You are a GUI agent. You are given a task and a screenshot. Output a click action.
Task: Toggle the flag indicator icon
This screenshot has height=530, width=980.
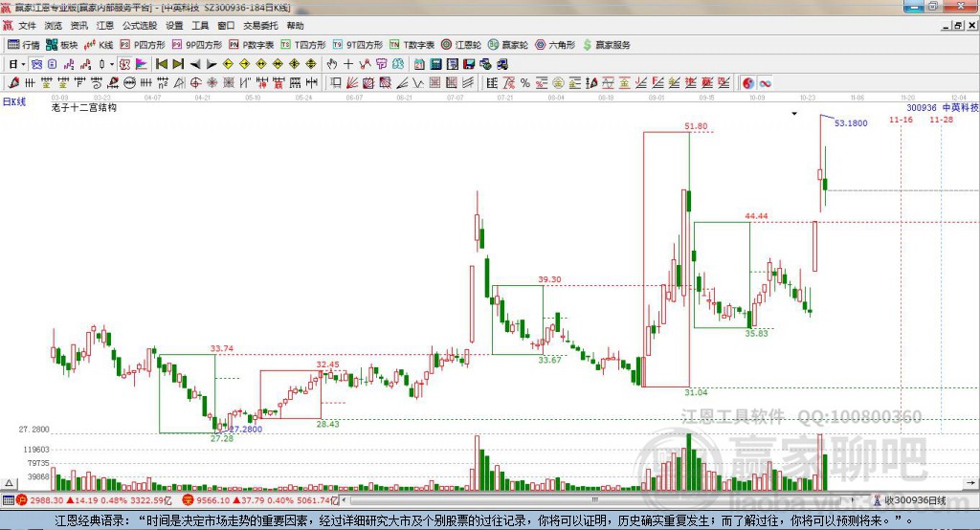(x=142, y=64)
